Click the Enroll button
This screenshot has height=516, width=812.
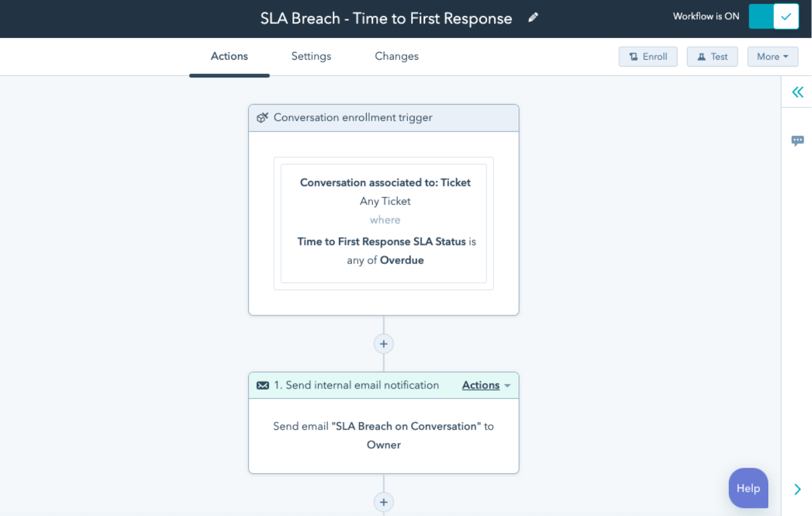point(648,56)
